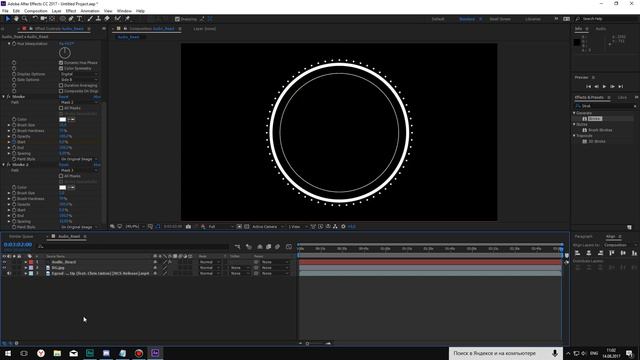Jump to last frame in Preview panel

pyautogui.click(x=620, y=87)
